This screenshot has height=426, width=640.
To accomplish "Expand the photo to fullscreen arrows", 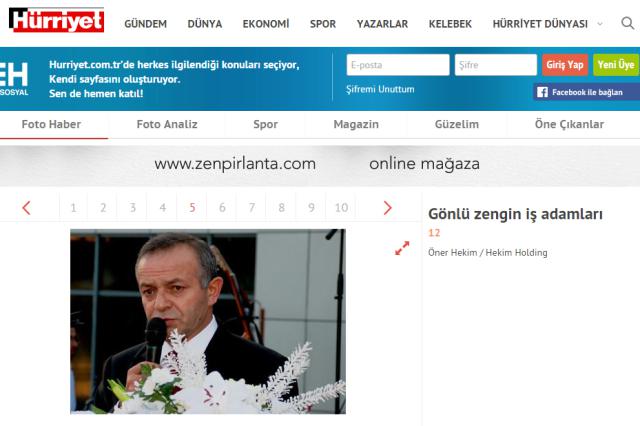I will click(402, 248).
